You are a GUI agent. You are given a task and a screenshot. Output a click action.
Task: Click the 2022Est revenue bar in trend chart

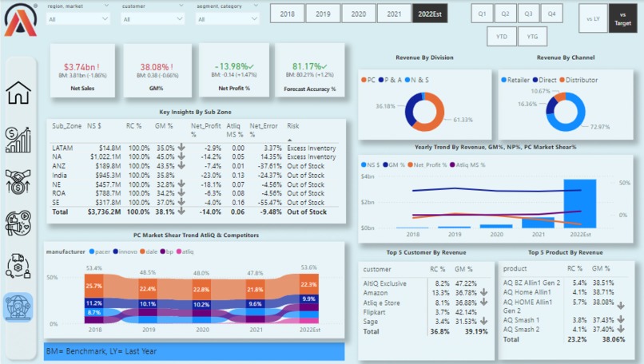580,204
